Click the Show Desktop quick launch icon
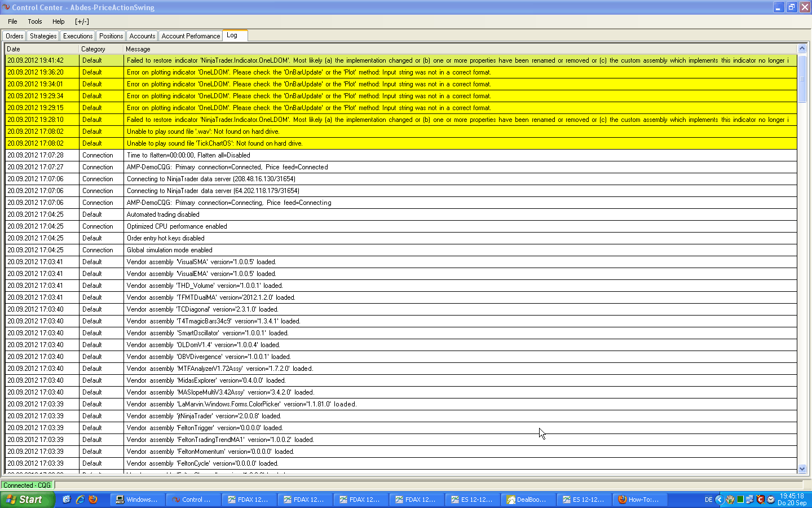 click(x=67, y=500)
